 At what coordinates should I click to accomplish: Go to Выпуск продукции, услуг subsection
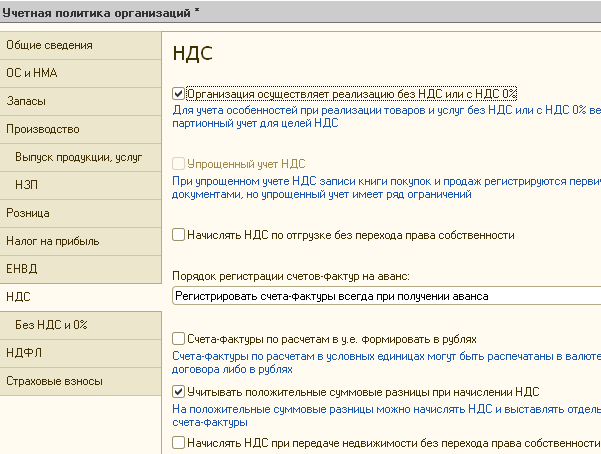[80, 157]
